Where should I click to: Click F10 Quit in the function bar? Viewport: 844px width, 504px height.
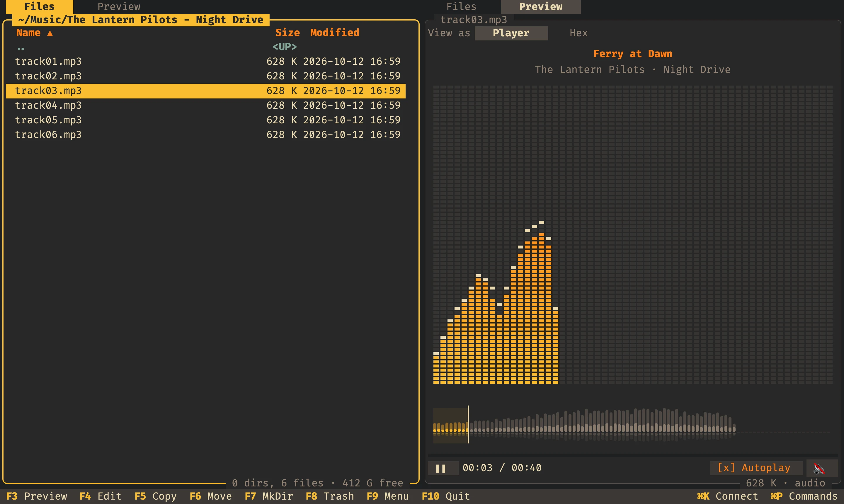pos(446,496)
